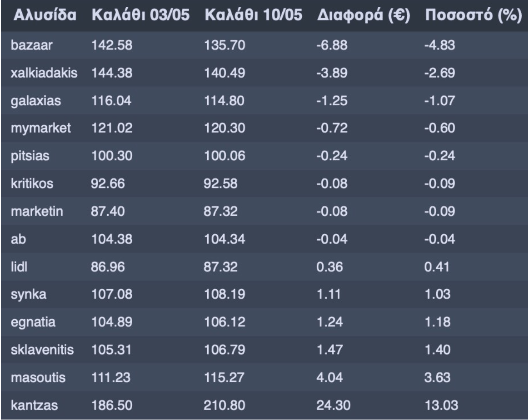Select the masoutis 4.04 difference cell
Image resolution: width=529 pixels, height=420 pixels.
pos(329,377)
